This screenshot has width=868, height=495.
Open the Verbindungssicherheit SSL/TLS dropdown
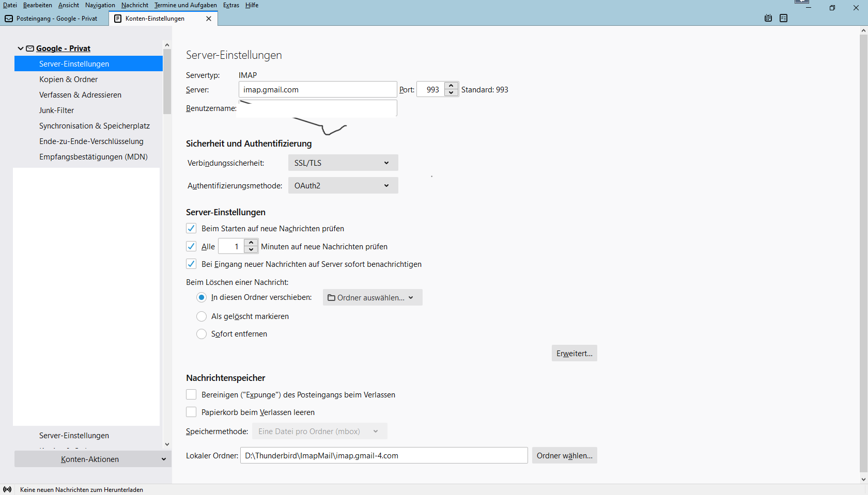click(x=343, y=163)
